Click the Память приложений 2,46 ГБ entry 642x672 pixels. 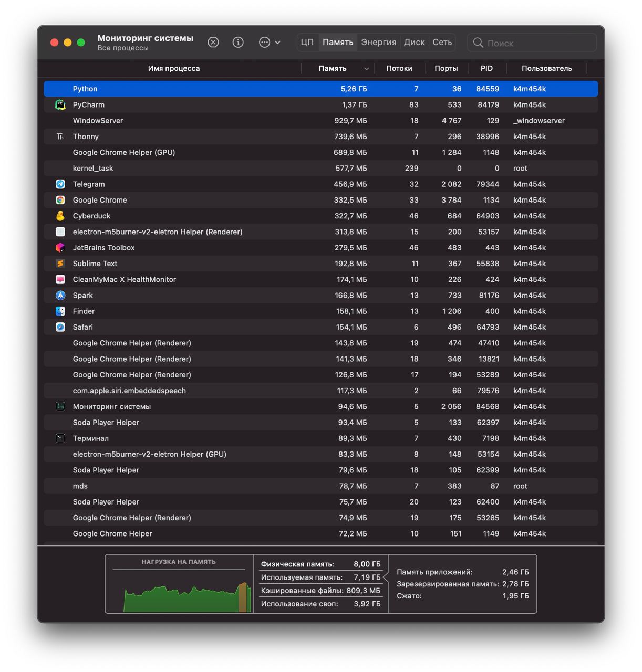(463, 572)
